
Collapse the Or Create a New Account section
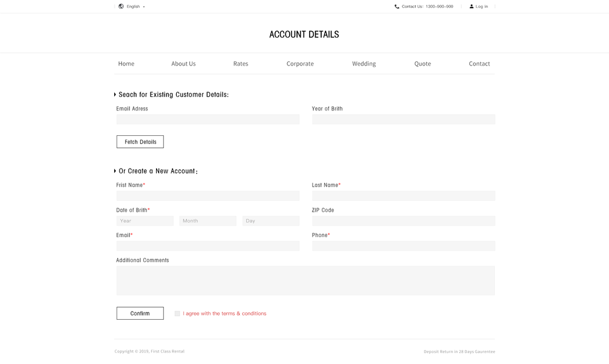115,171
